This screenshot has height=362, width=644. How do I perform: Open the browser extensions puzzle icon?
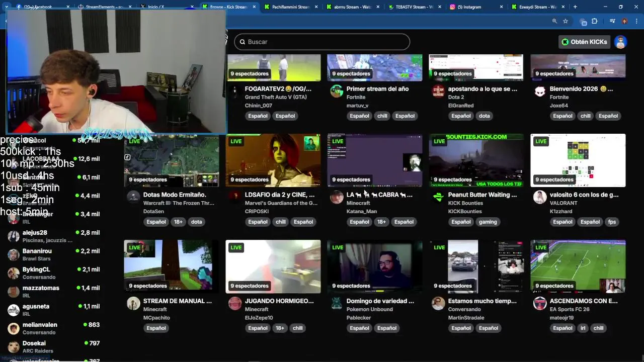click(594, 21)
